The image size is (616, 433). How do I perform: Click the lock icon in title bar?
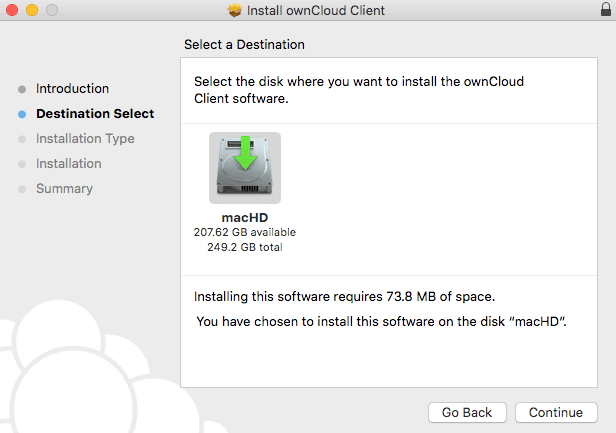click(606, 9)
